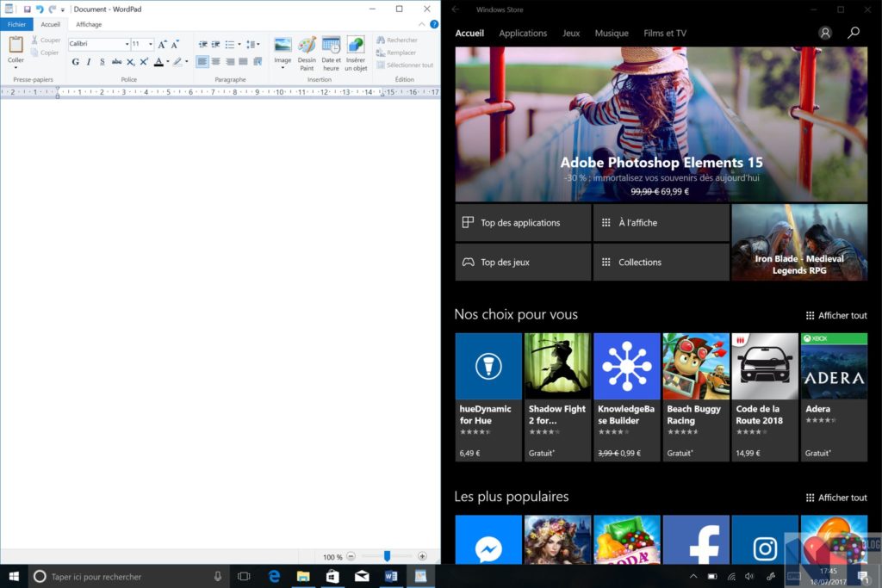Decrease paragraph indent in WordPad
Viewport: 882px width, 588px height.
point(202,44)
